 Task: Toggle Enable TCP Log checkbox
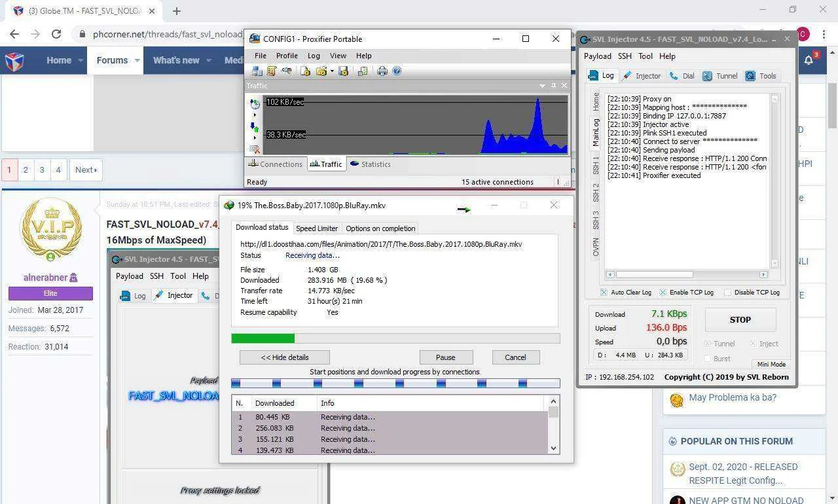coord(663,293)
